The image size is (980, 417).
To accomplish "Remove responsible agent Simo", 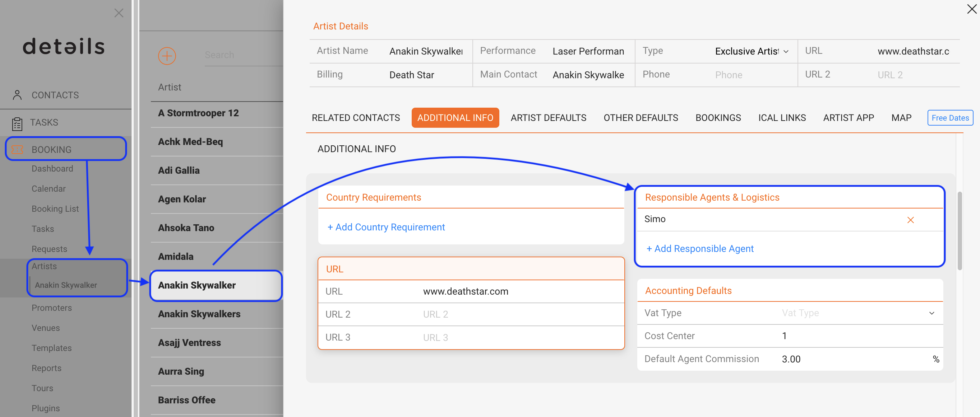I will pyautogui.click(x=910, y=220).
